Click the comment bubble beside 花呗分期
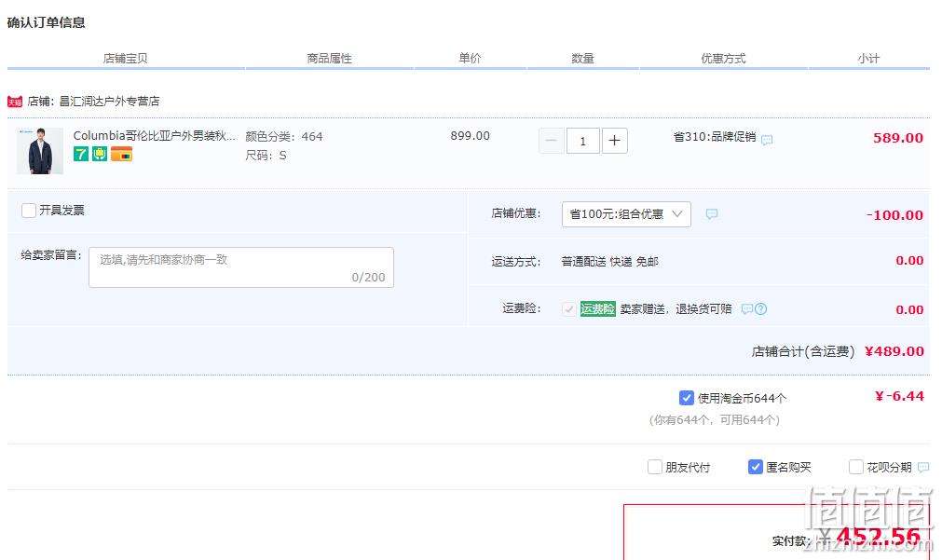The width and height of the screenshot is (942, 560). [923, 467]
